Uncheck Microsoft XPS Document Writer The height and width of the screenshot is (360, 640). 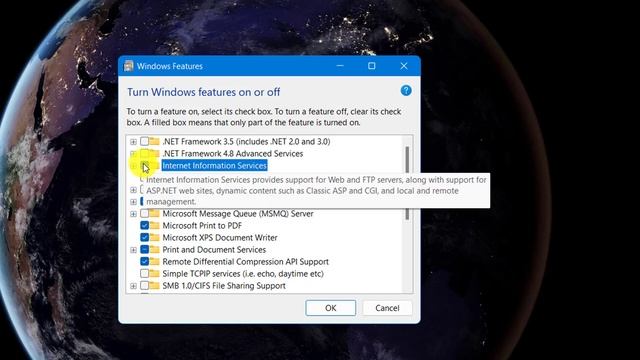[x=144, y=237]
